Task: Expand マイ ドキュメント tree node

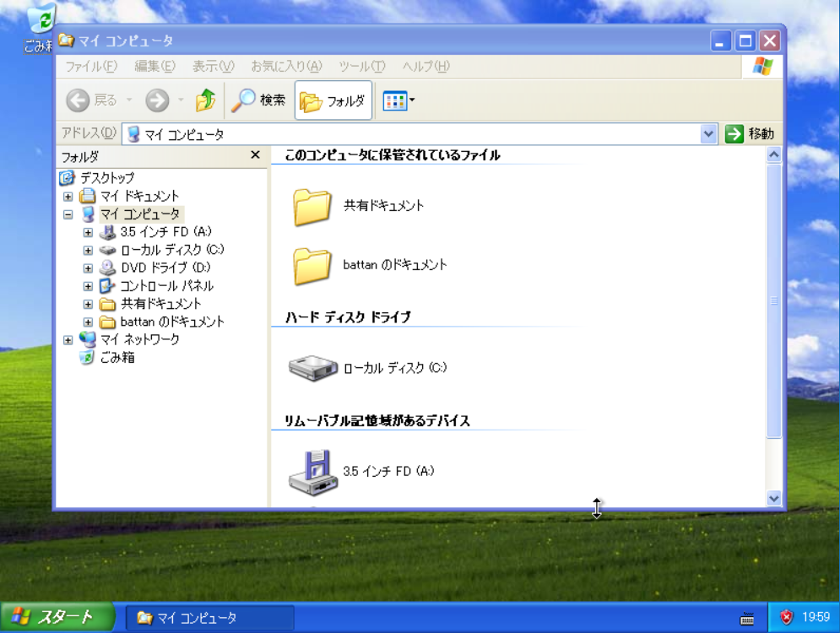Action: 68,197
